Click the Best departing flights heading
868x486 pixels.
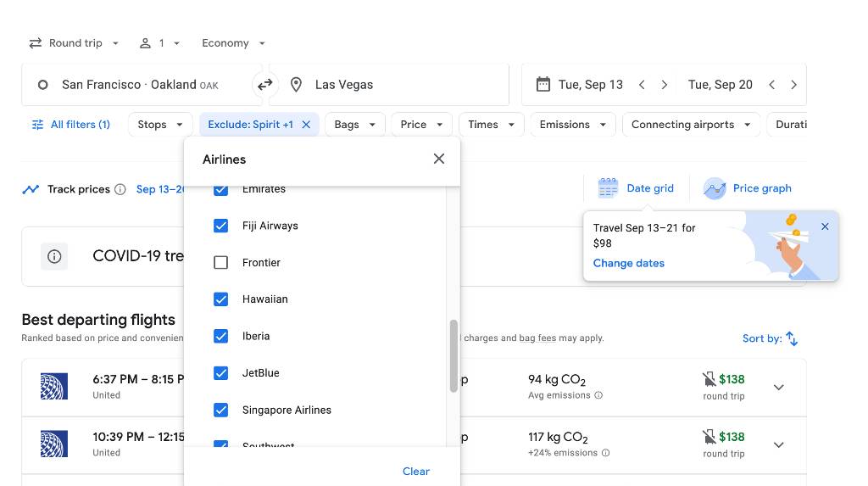click(98, 320)
